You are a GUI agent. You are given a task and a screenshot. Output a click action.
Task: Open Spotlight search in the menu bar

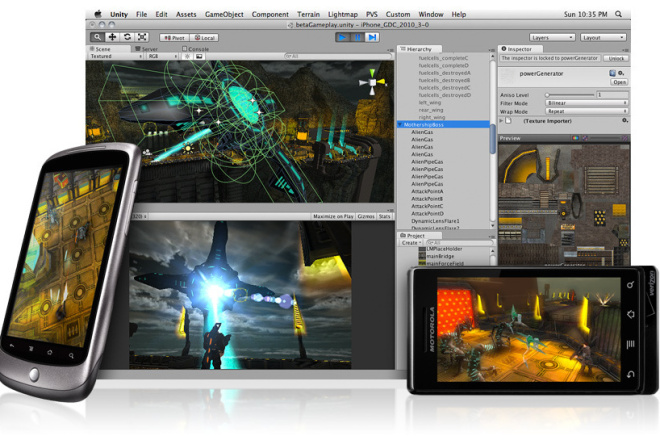tap(620, 15)
